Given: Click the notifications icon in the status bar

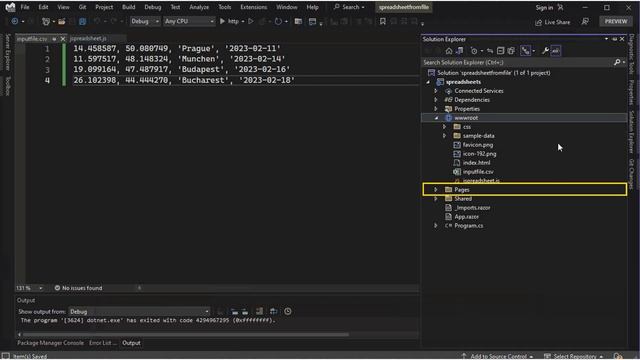Looking at the screenshot, I should (618, 356).
